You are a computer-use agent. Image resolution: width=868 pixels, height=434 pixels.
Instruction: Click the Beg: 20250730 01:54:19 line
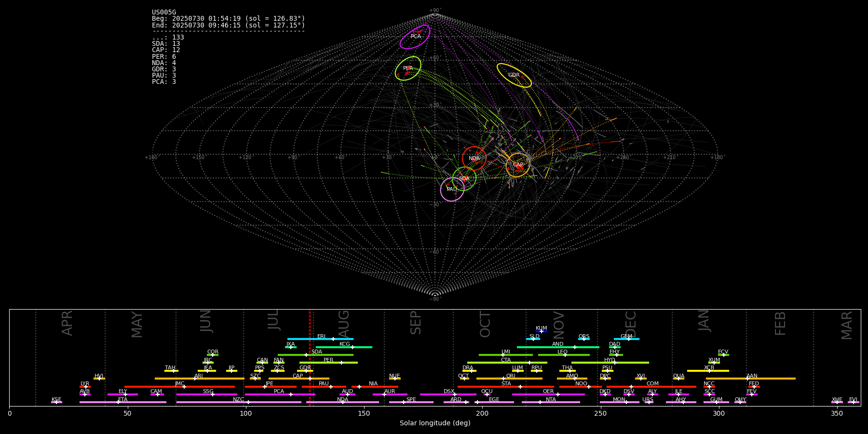point(229,19)
